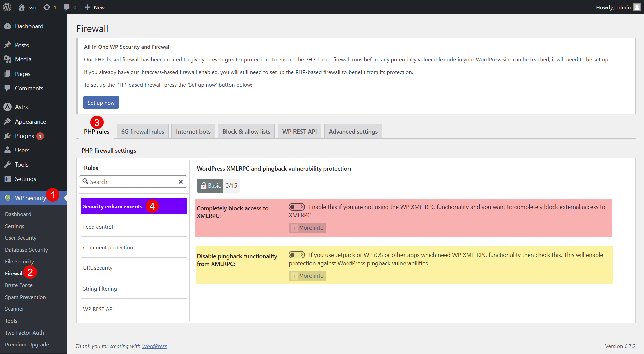Open the Astra menu icon

(7, 107)
